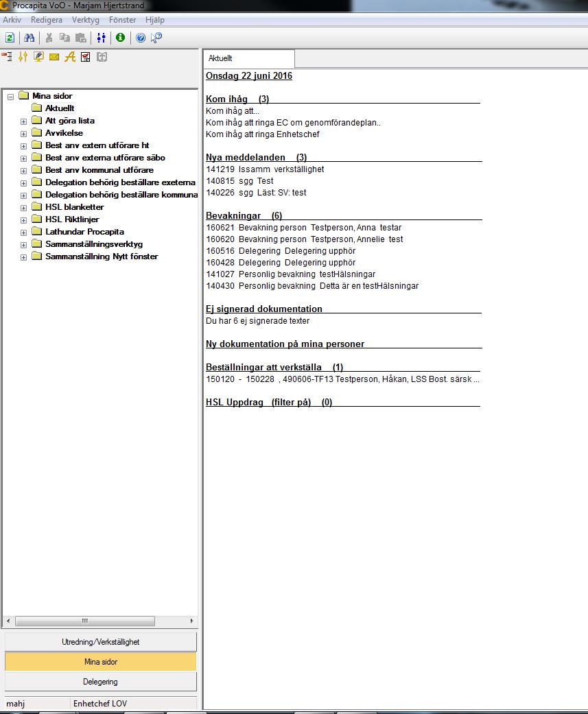Select the Avvikelse tree item
This screenshot has width=588, height=714.
64,133
